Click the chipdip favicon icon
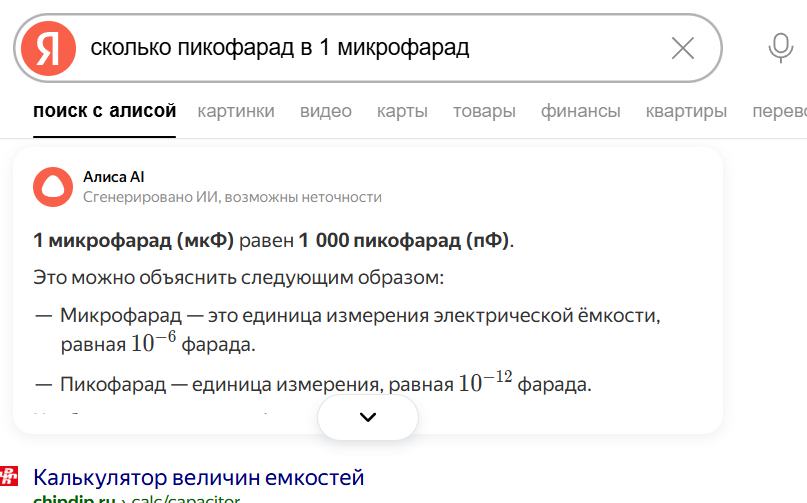Screen dimensions: 807x503 [8, 477]
